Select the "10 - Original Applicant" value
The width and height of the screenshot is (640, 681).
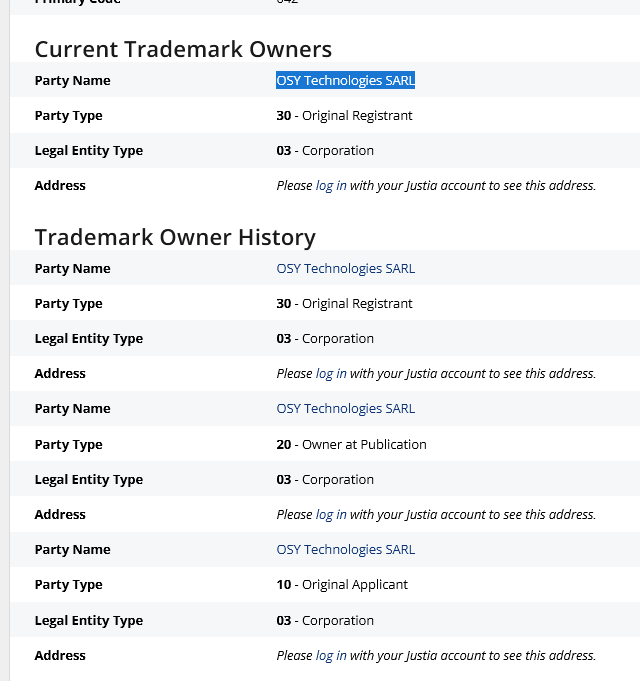coord(342,585)
